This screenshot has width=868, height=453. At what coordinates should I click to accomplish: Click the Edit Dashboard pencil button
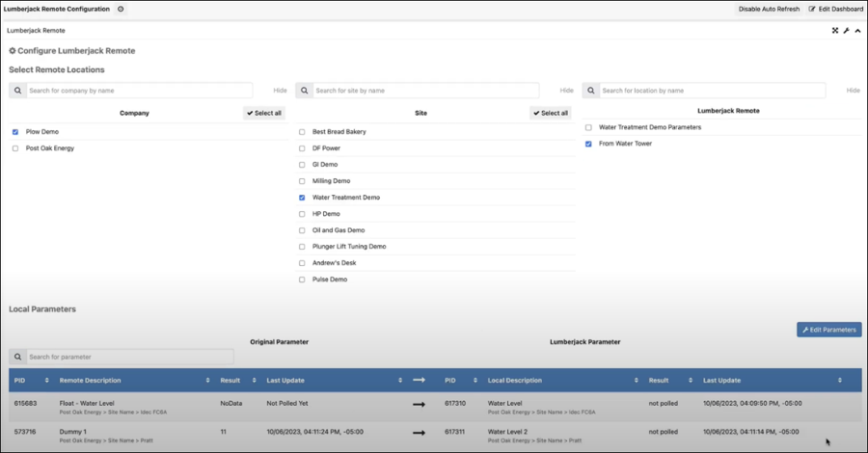836,9
